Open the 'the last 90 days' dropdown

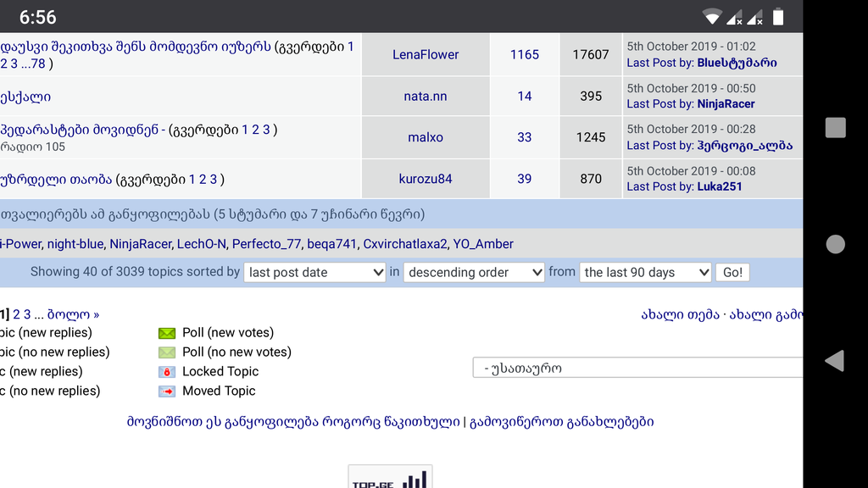645,272
